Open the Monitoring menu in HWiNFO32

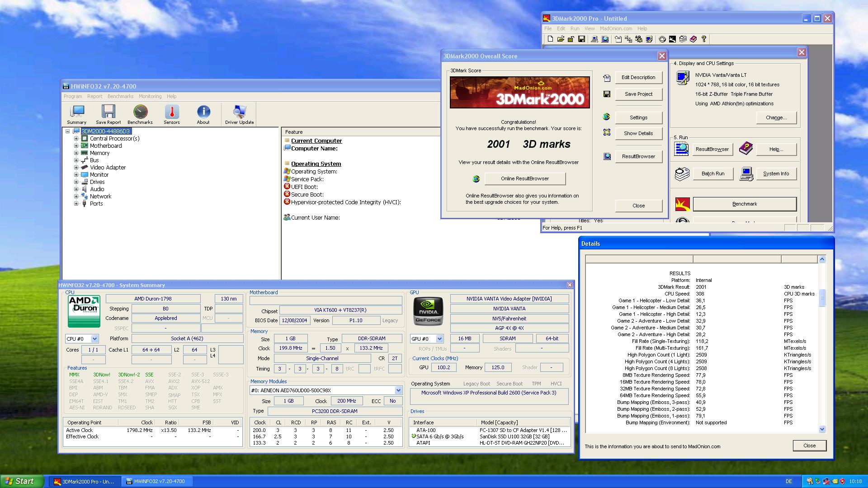coord(150,96)
